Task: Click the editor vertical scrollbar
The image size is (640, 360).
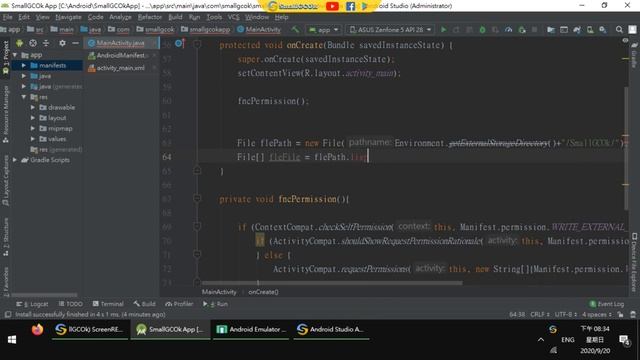Action: [626, 149]
